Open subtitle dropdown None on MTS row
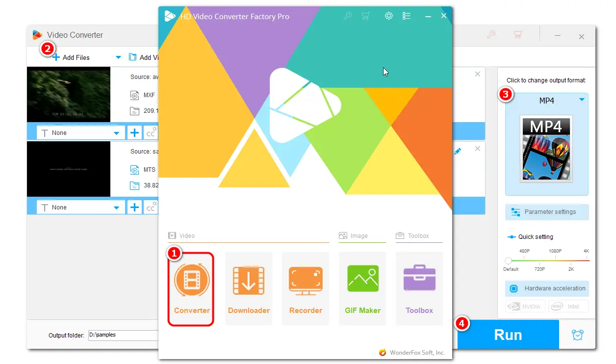The height and width of the screenshot is (364, 616). pos(81,207)
